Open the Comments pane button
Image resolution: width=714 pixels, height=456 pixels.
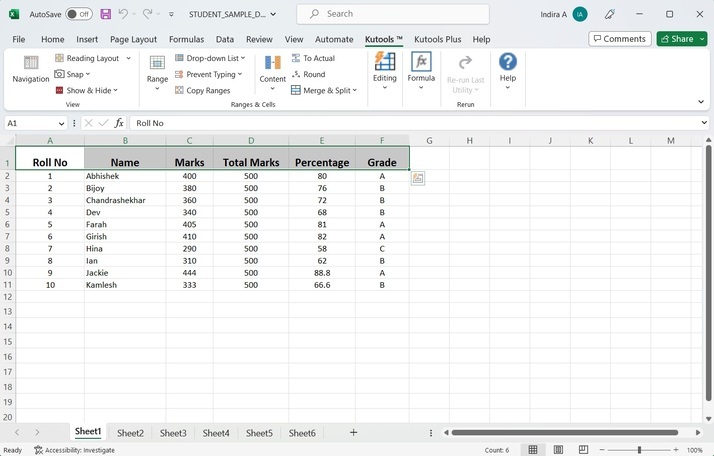[618, 39]
